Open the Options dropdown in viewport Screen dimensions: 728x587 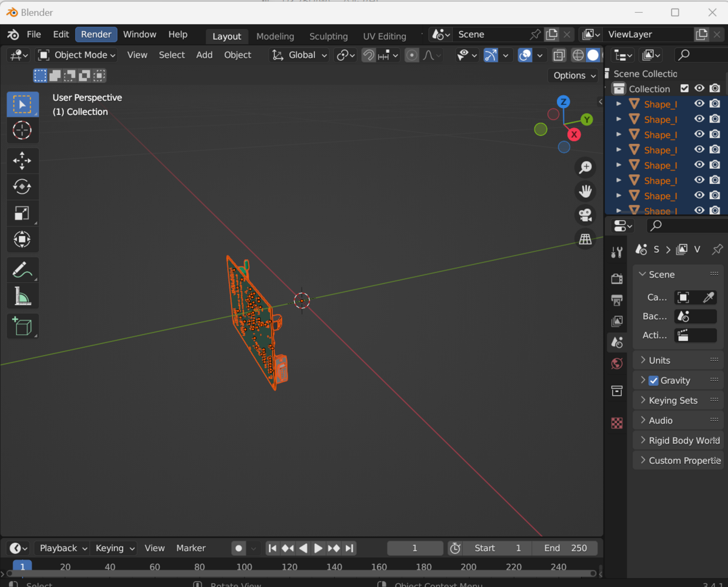(575, 75)
